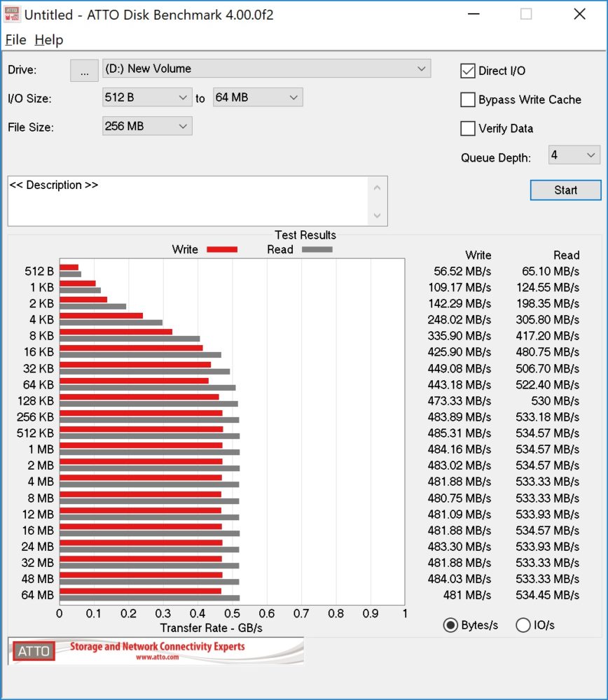Click the write value 425.90 MB/s
608x700 pixels.
[x=460, y=352]
